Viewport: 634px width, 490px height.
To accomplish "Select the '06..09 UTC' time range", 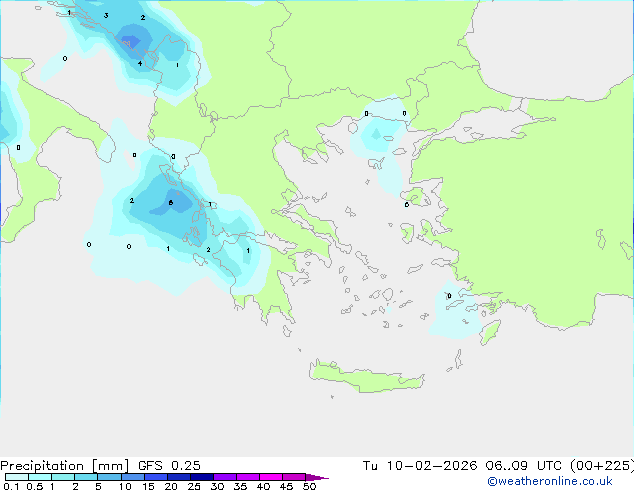I will 523,466.
